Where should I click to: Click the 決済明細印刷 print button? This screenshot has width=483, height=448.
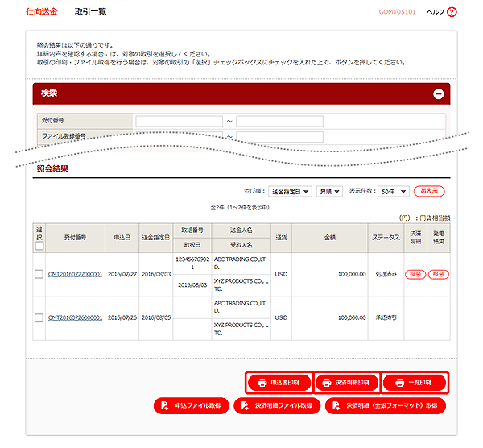[346, 383]
